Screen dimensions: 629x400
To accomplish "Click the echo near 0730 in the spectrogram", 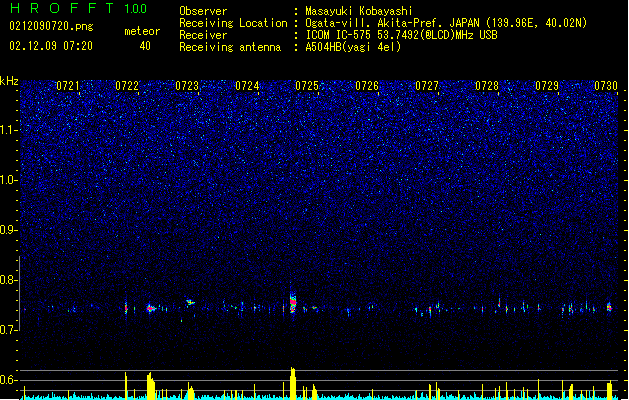I will (609, 307).
